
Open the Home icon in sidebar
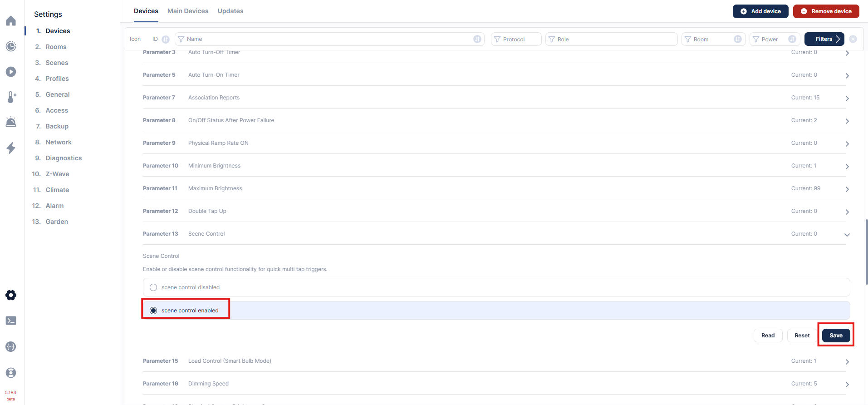pyautogui.click(x=11, y=21)
